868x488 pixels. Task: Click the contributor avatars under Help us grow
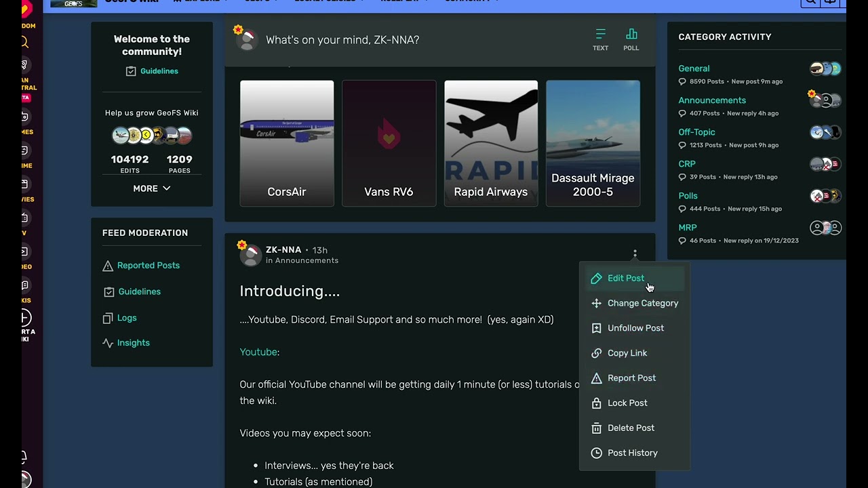coord(152,136)
